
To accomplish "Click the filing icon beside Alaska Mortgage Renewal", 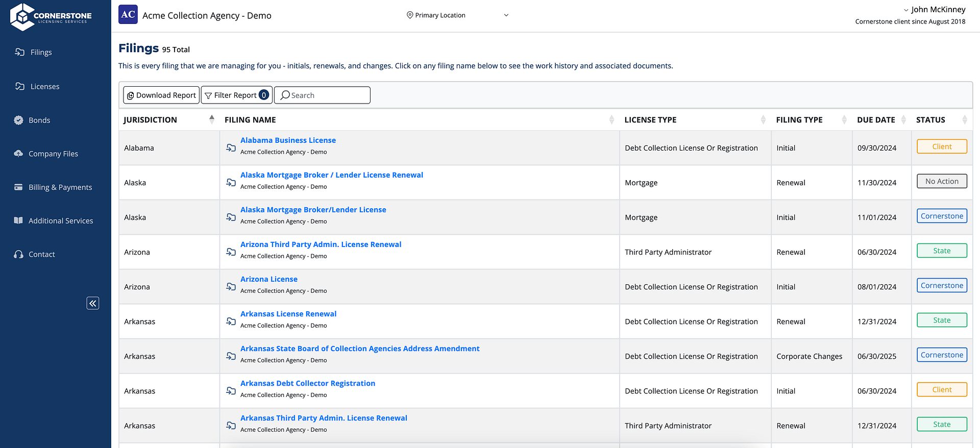I will (231, 182).
